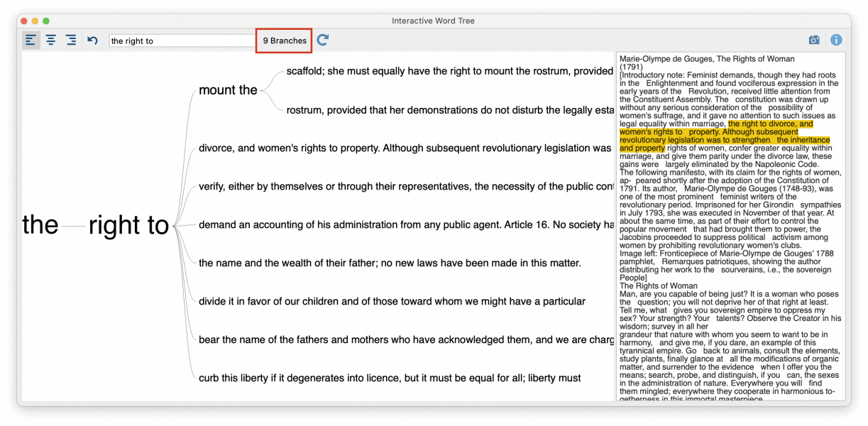Viewport: 868px width, 426px height.
Task: Click branch 'verify, either by themselves'
Action: [406, 187]
